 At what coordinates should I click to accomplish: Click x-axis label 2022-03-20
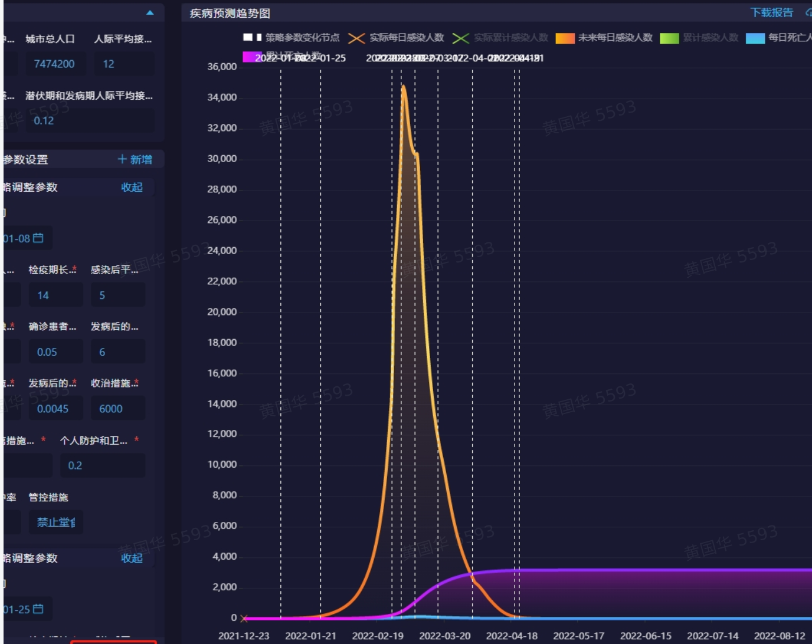pos(445,636)
